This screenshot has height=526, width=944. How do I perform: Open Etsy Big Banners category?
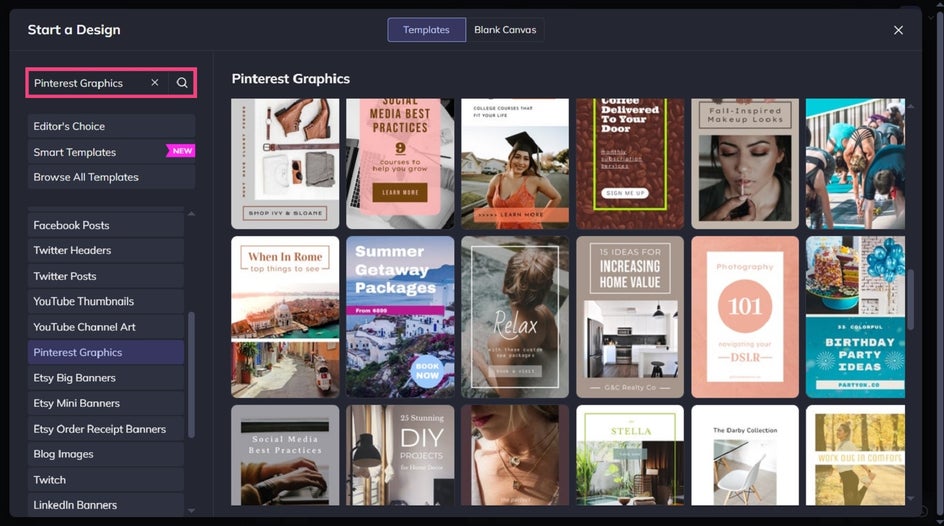(x=106, y=378)
